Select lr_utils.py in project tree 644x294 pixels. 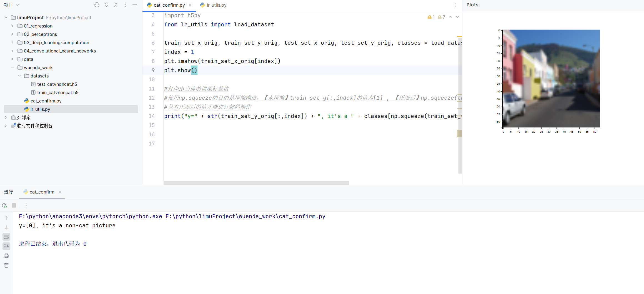40,109
